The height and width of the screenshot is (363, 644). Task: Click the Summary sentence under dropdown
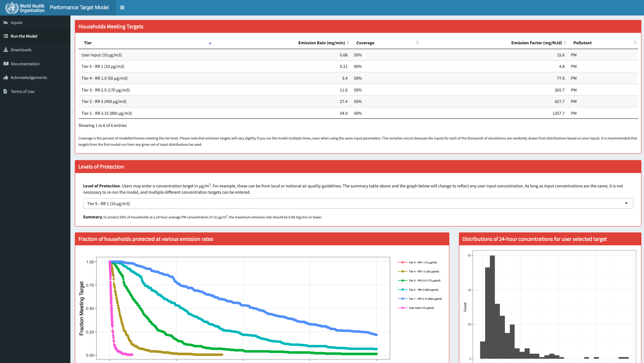[202, 217]
